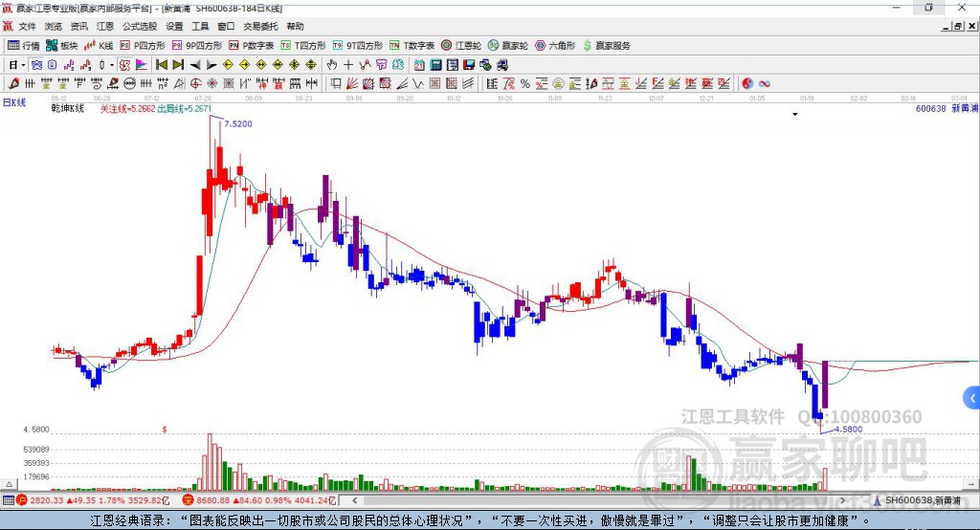Click the floppy disk save icon
Viewport: 980px width, 530px height.
click(469, 65)
